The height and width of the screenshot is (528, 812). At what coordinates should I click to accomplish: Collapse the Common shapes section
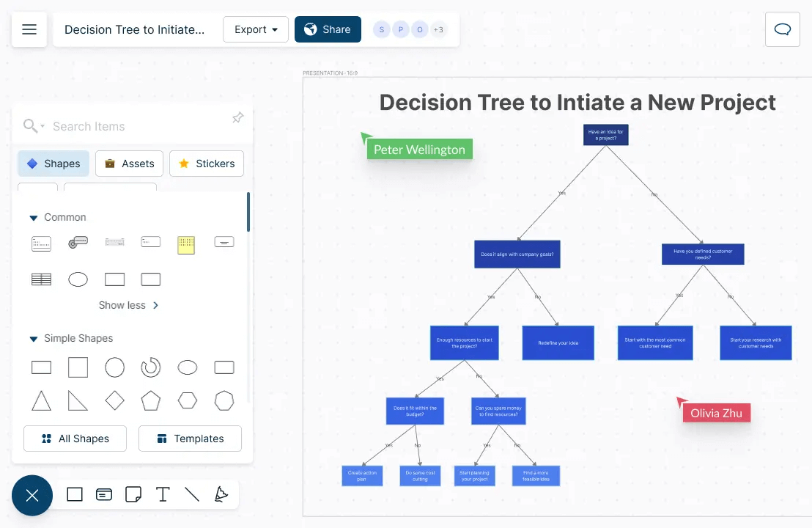[33, 218]
